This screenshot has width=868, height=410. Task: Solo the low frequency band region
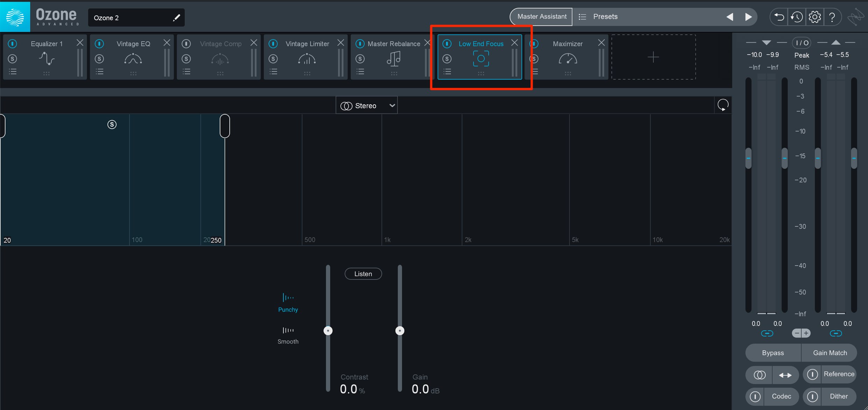tap(112, 125)
